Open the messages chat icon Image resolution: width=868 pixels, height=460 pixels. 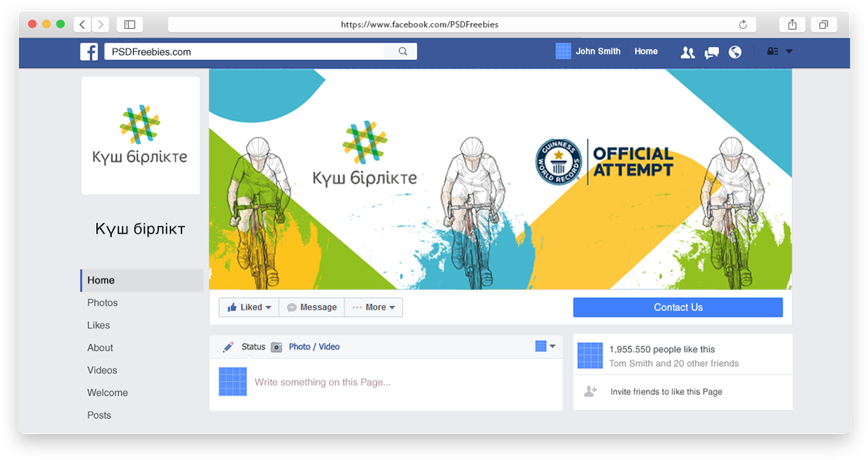click(712, 52)
